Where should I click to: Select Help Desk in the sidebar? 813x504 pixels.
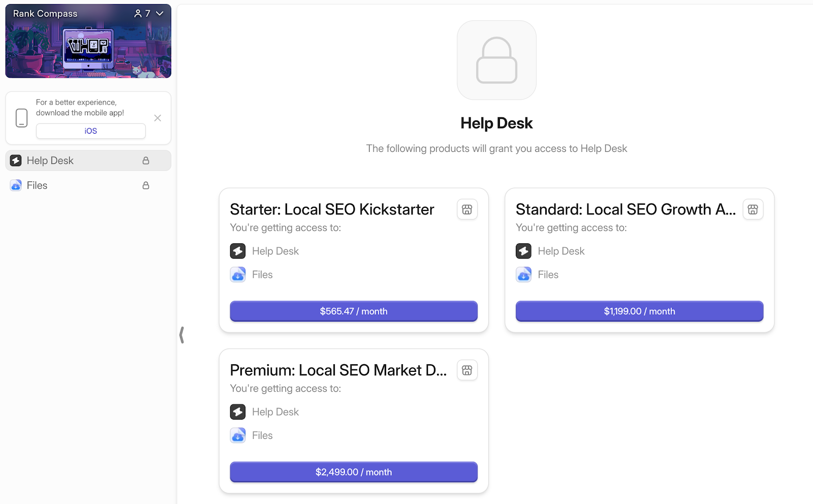88,161
